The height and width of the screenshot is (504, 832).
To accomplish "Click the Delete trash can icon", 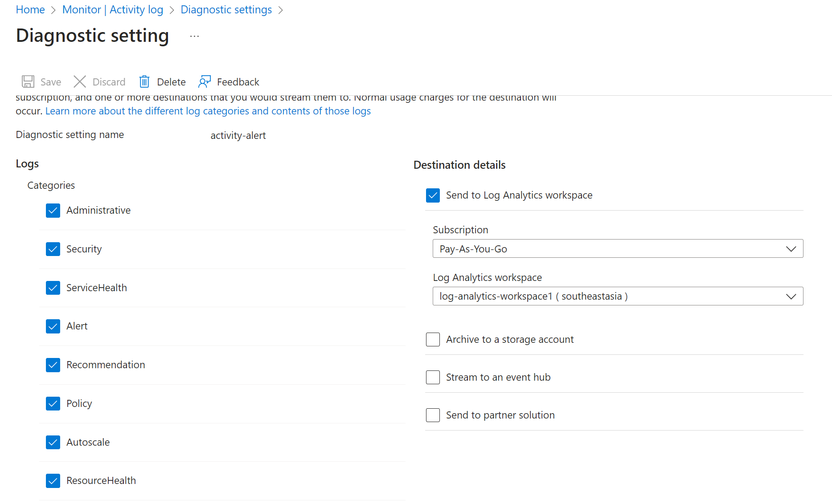I will (144, 81).
